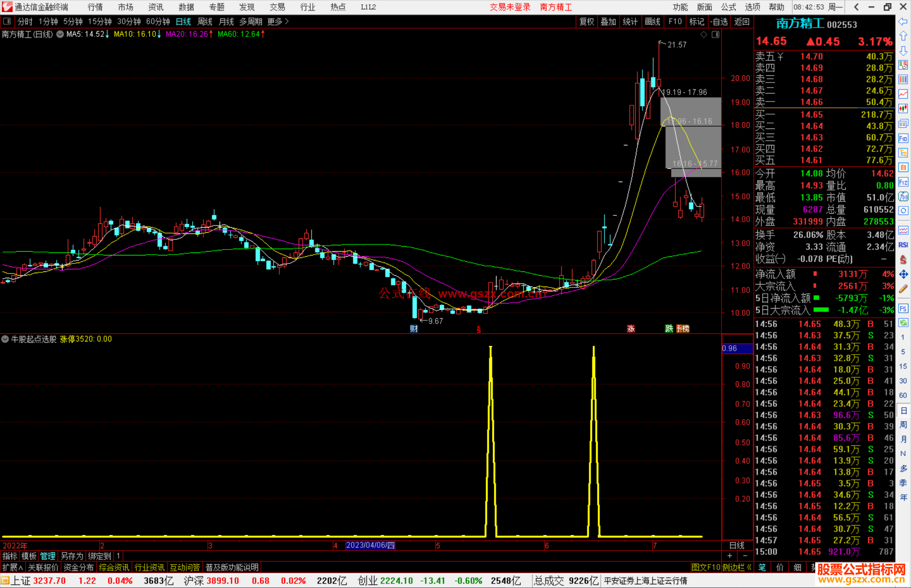Click the 复权 button
This screenshot has width=911, height=588.
click(x=586, y=21)
